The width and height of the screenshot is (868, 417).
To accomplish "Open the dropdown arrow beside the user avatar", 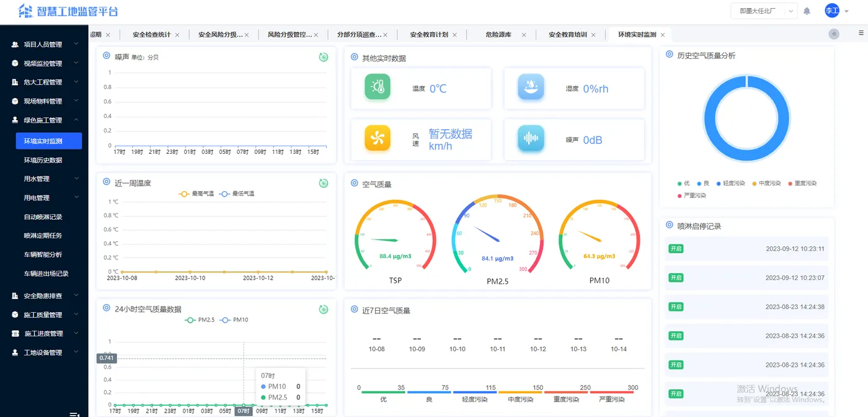I will point(846,11).
